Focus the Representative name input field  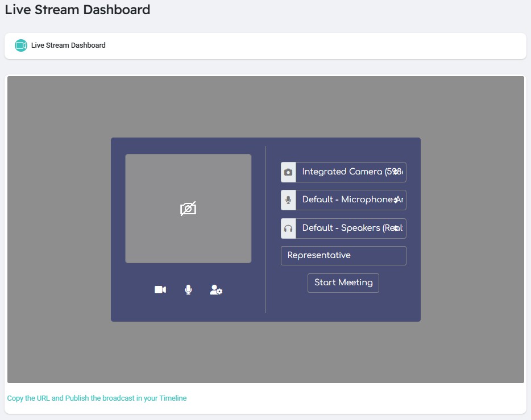coord(343,256)
